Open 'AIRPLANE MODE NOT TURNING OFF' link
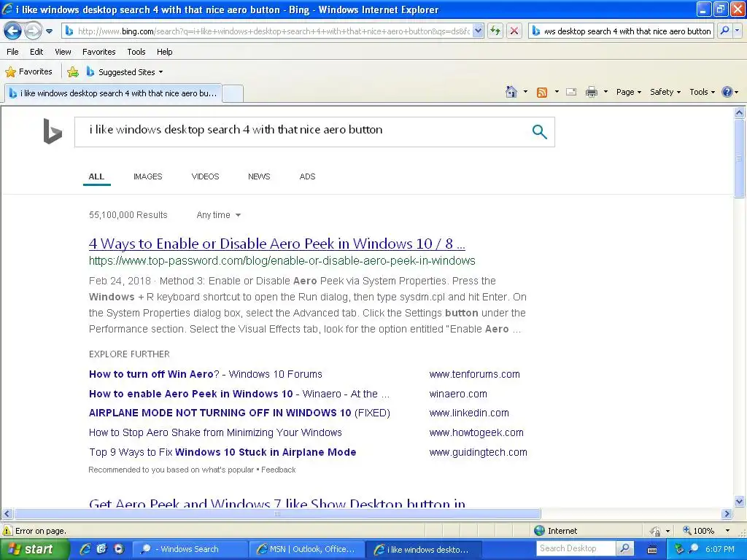747x560 pixels. (x=239, y=413)
